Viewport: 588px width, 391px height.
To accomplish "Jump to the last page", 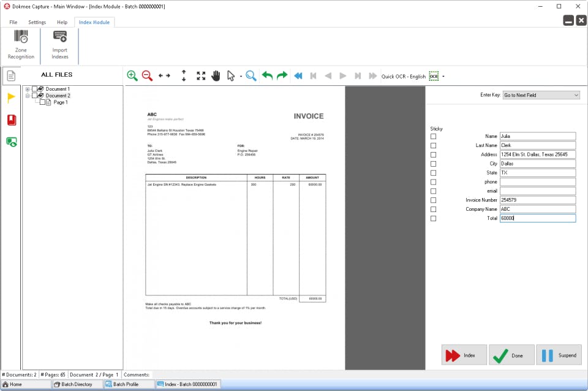I will coord(358,76).
